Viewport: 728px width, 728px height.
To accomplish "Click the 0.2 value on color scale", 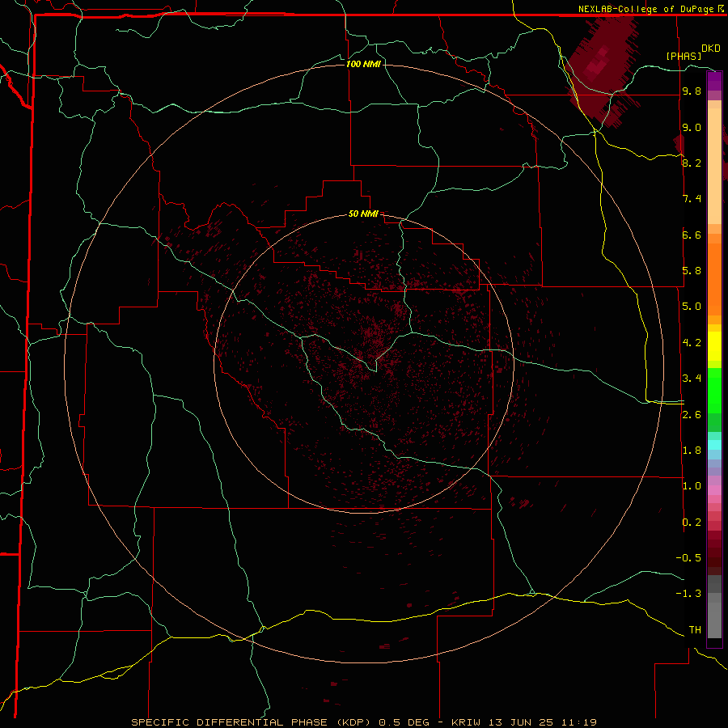I will (692, 523).
